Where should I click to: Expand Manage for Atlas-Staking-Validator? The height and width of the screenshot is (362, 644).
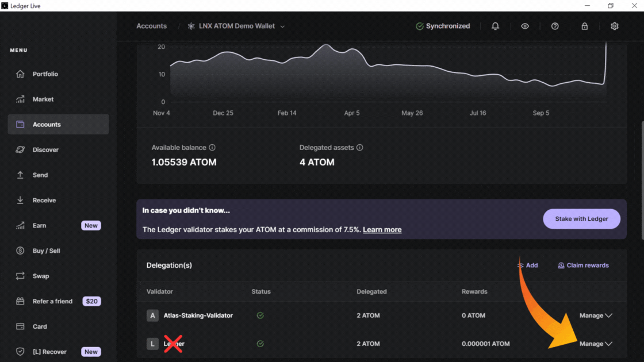(596, 315)
